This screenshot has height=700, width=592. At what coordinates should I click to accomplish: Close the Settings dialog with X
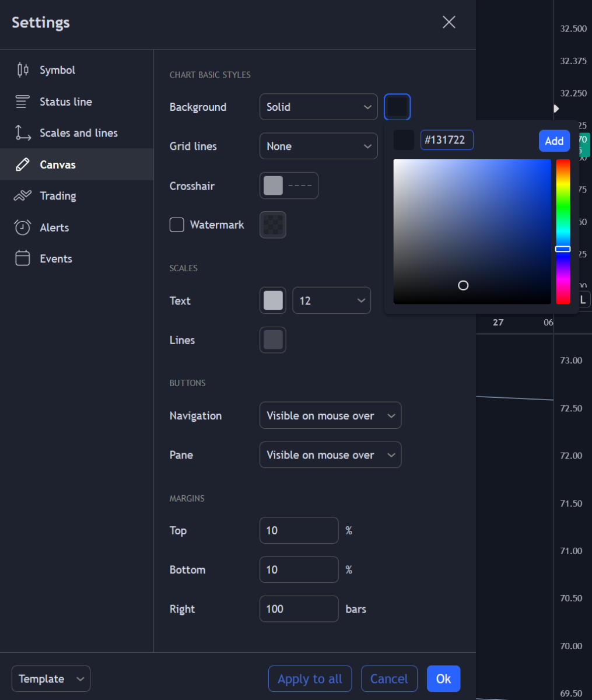(449, 22)
